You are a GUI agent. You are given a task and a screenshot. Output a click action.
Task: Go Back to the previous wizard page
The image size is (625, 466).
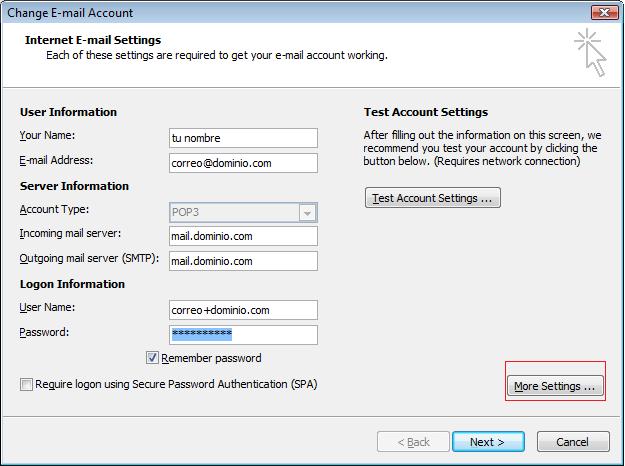[x=410, y=441]
